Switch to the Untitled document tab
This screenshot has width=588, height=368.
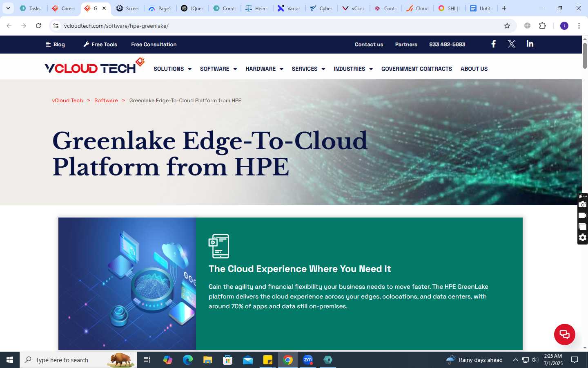coord(482,8)
